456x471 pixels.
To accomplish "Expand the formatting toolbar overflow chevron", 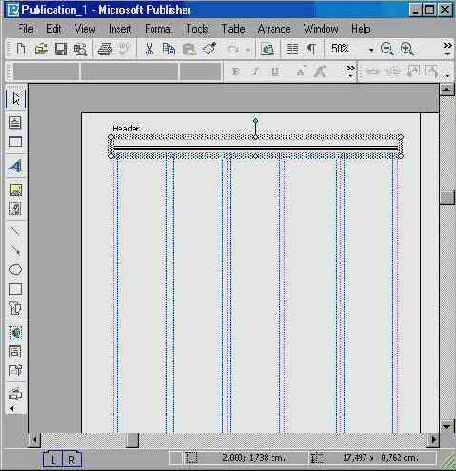I will (350, 71).
